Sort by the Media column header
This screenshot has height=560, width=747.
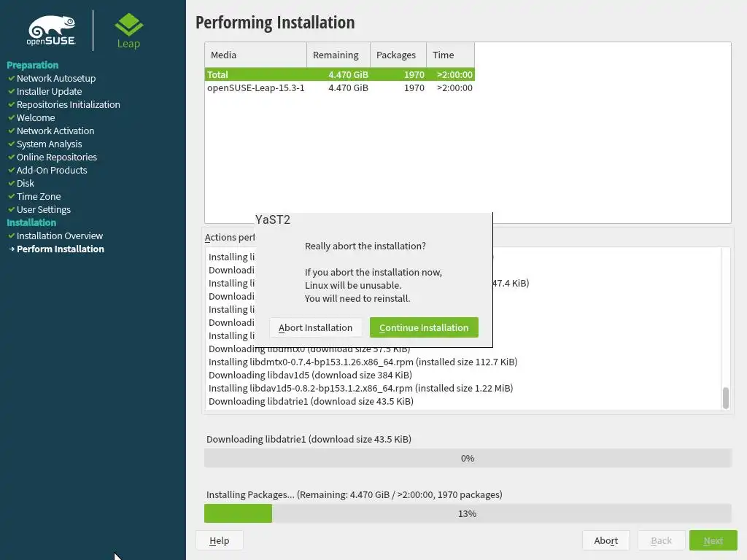click(x=256, y=55)
